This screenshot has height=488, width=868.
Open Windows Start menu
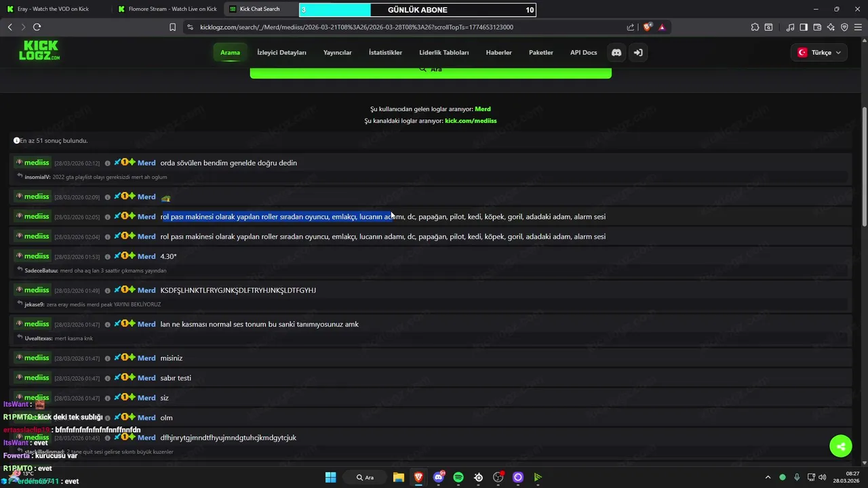330,477
